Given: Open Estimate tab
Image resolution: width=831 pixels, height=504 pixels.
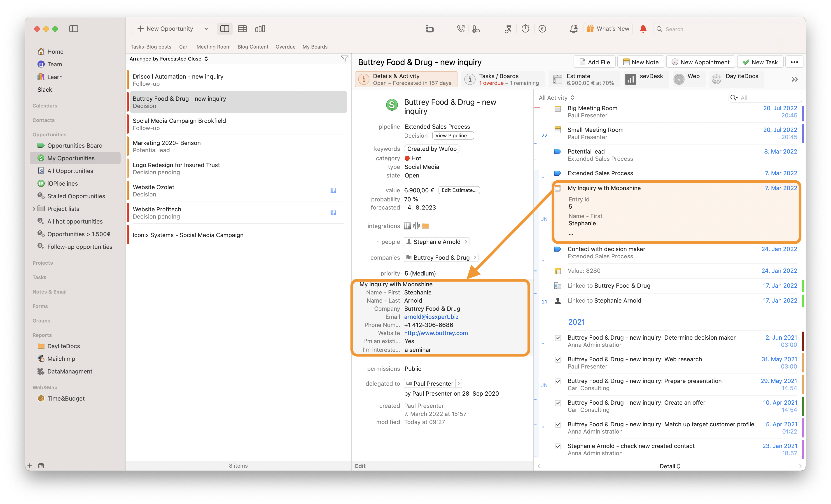Looking at the screenshot, I should 584,79.
